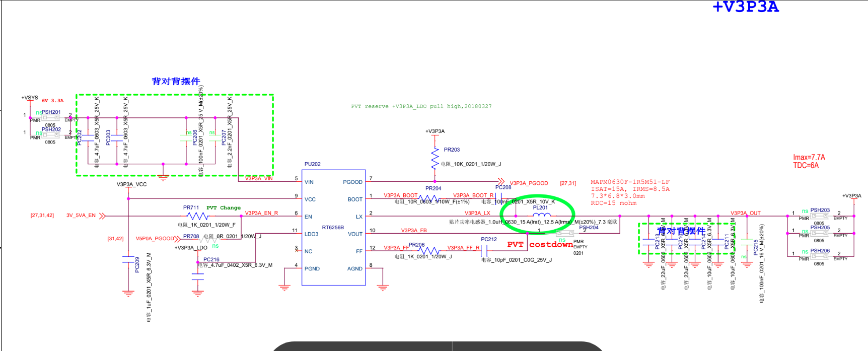
Task: Click the PGOOD pin label
Action: [x=352, y=182]
